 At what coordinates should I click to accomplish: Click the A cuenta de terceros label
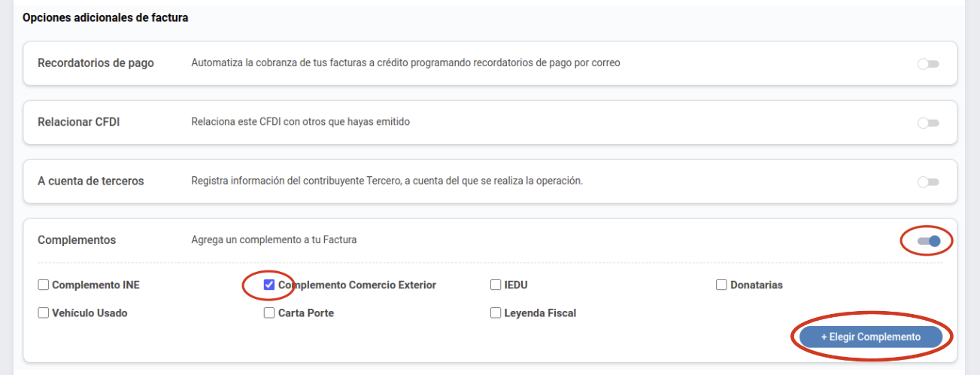(x=91, y=181)
